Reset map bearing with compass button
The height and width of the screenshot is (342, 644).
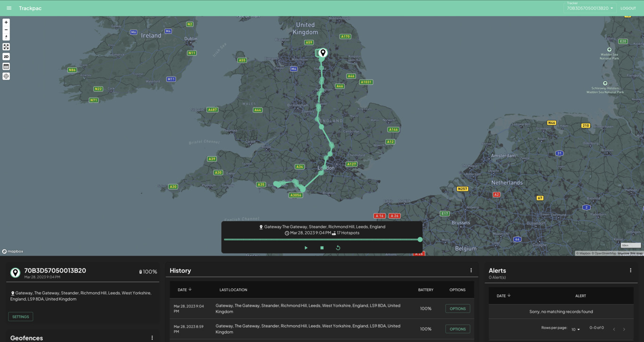[6, 37]
